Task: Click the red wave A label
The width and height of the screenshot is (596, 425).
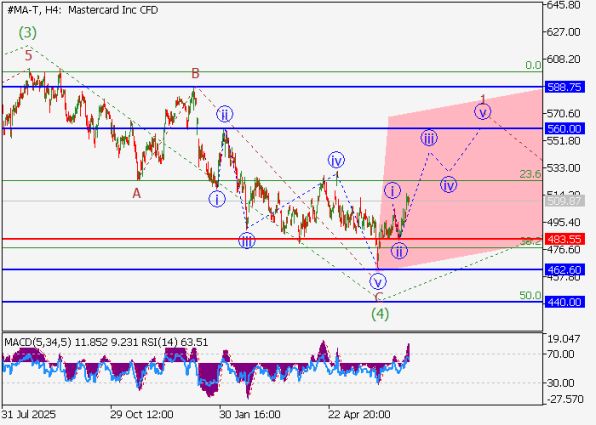Action: point(136,194)
